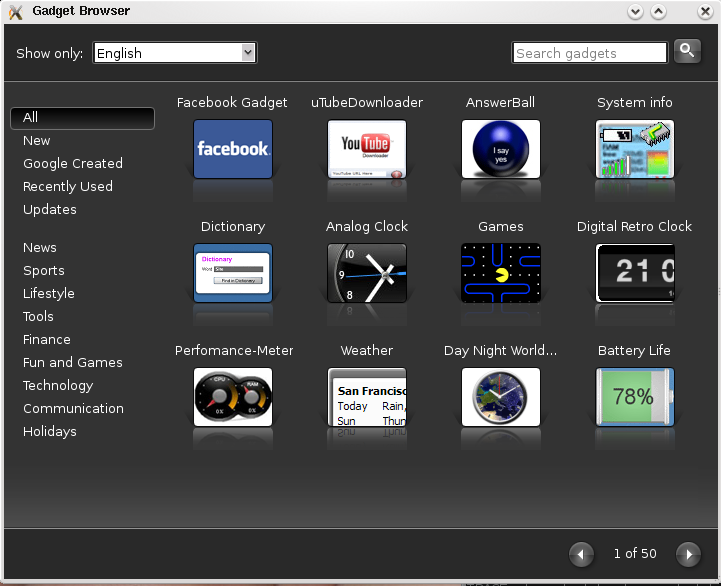721x586 pixels.
Task: Click the Day Night World... title
Action: [500, 351]
